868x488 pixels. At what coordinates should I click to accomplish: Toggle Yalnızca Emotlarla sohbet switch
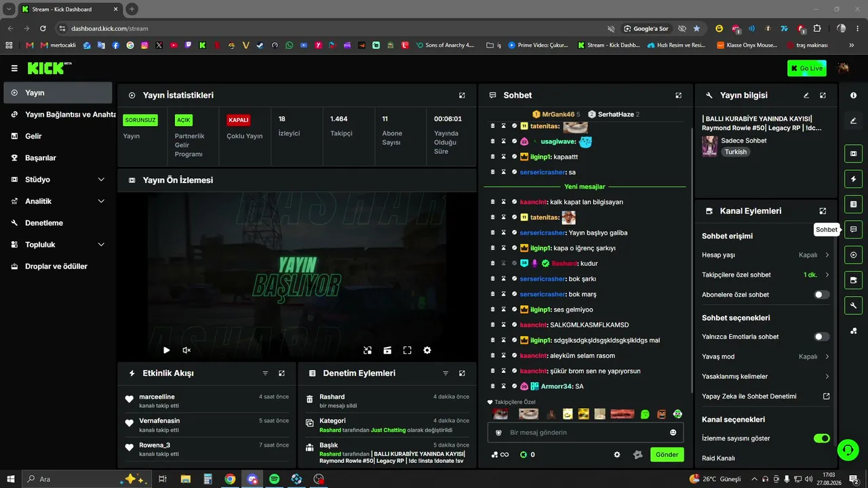(x=821, y=337)
